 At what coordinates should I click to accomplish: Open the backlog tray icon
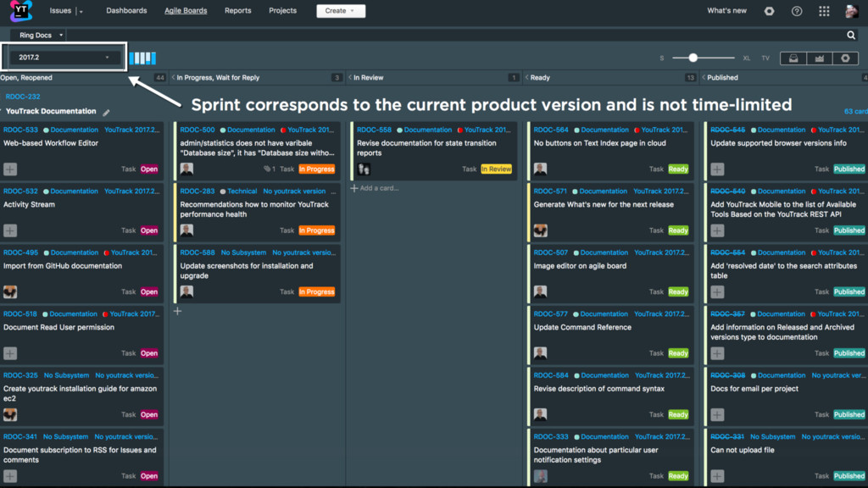tap(793, 58)
